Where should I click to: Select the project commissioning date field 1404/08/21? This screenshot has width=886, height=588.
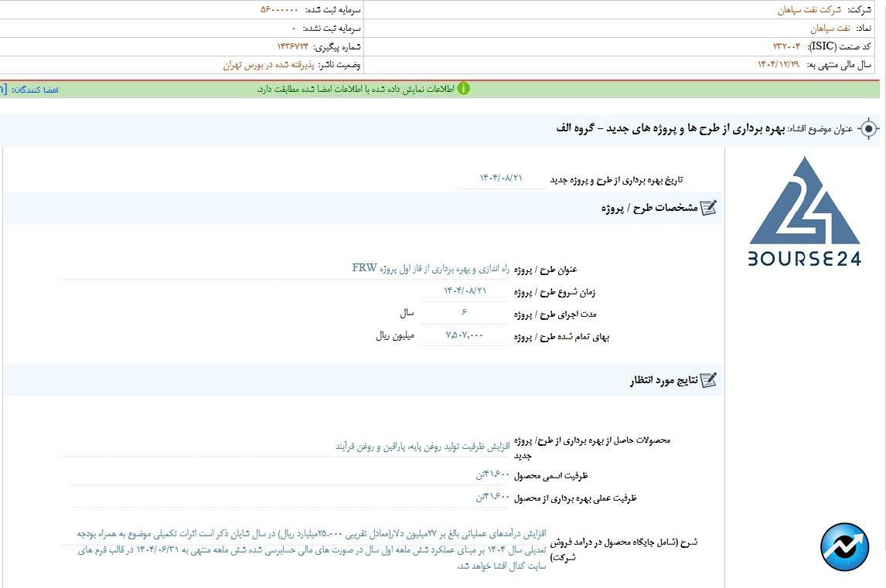[x=500, y=178]
